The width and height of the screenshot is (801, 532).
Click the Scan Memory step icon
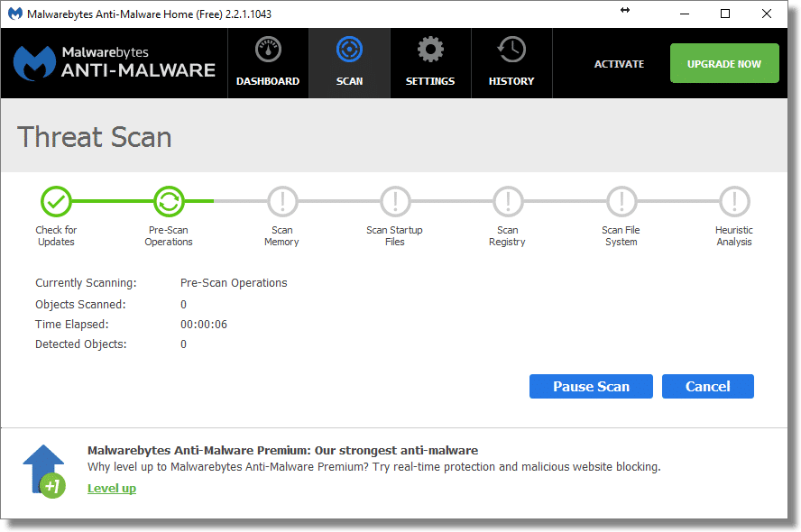point(282,202)
